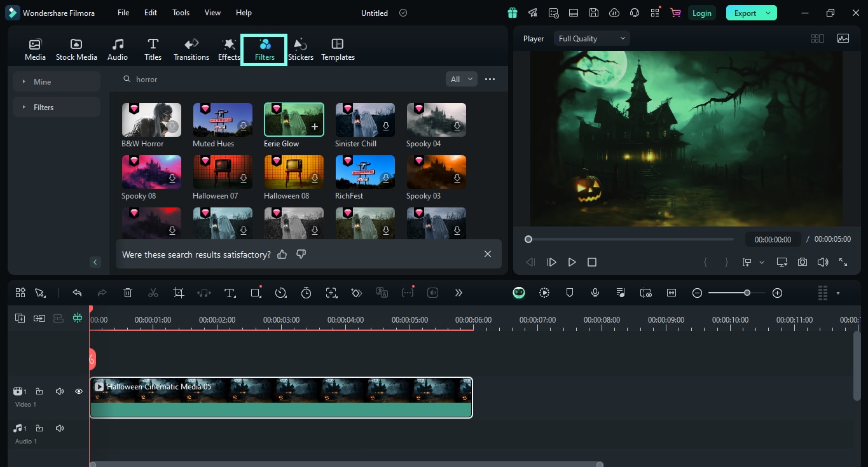868x467 pixels.
Task: Expand more timeline tools double chevron
Action: coord(458,293)
